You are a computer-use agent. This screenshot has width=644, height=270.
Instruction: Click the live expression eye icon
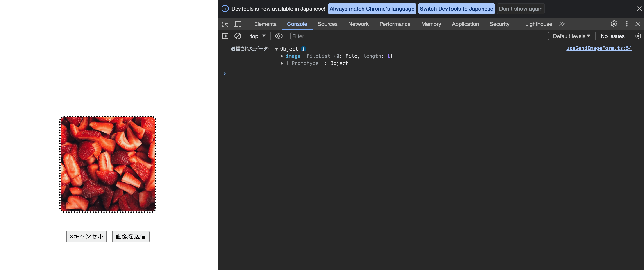(x=279, y=36)
